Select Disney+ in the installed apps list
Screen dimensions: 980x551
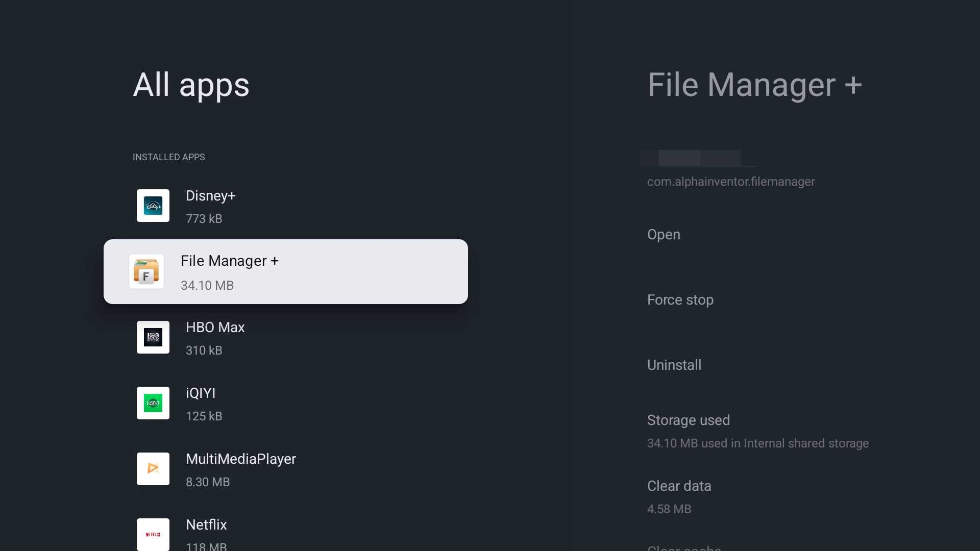286,206
